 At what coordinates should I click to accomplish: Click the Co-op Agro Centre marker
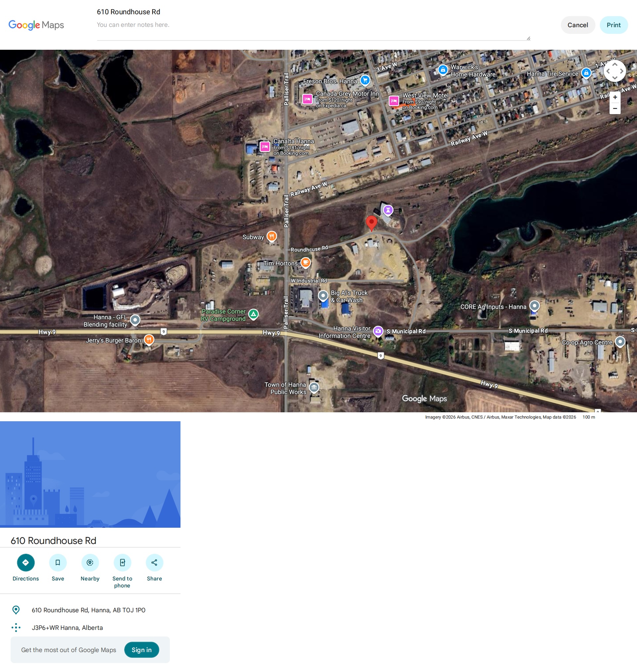click(620, 342)
